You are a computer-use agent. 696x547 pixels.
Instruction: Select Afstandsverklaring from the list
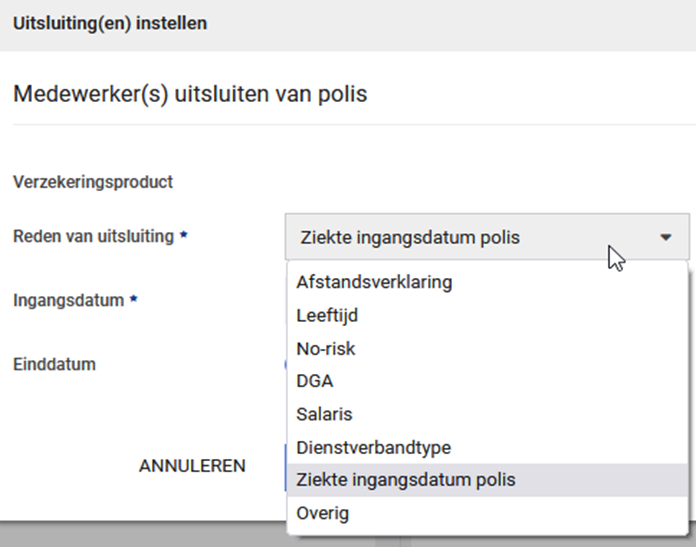[374, 282]
